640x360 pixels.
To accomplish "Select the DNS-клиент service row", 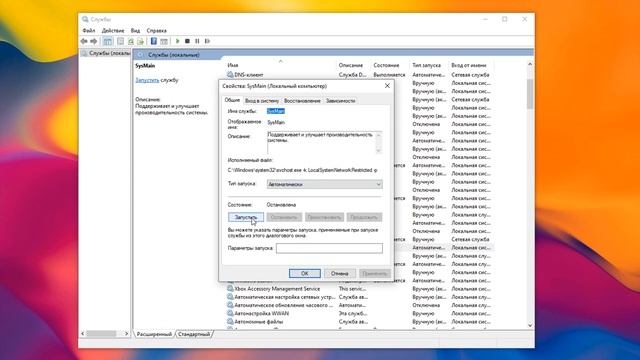I will (x=359, y=75).
